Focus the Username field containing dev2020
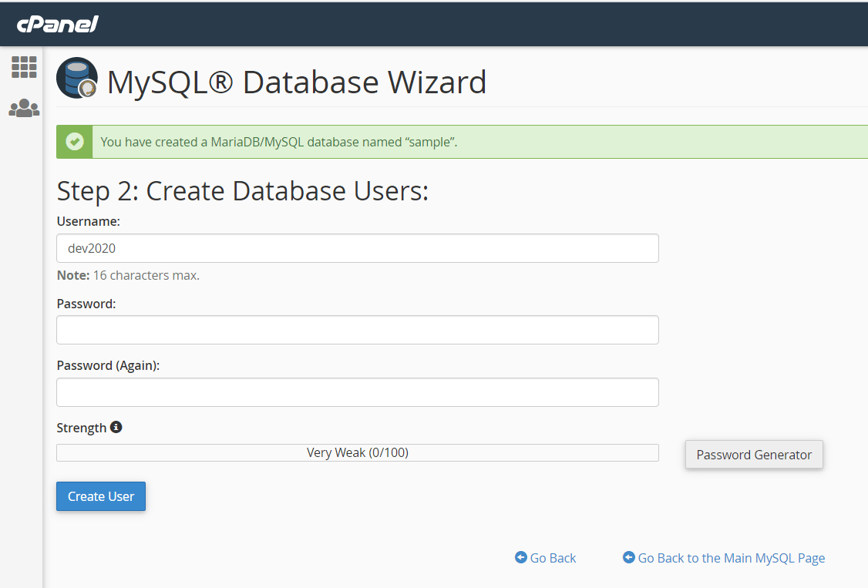868x588 pixels. point(358,248)
